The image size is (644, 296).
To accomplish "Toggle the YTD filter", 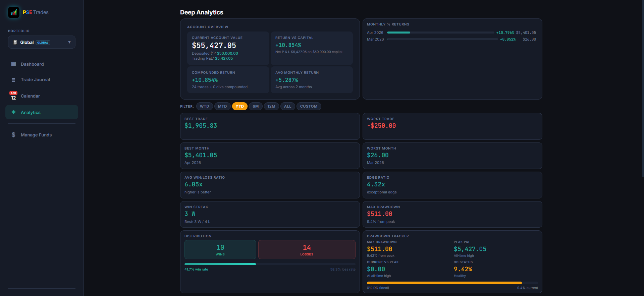I will (x=239, y=106).
